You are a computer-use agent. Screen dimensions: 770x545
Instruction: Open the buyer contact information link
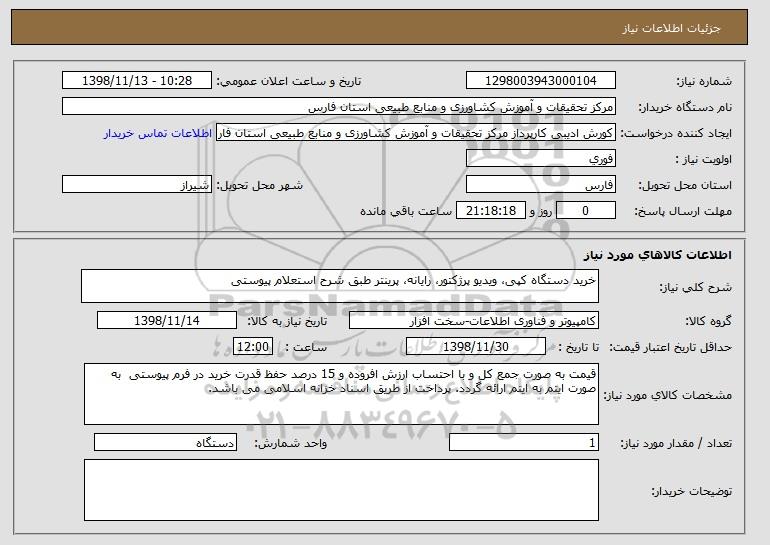158,133
